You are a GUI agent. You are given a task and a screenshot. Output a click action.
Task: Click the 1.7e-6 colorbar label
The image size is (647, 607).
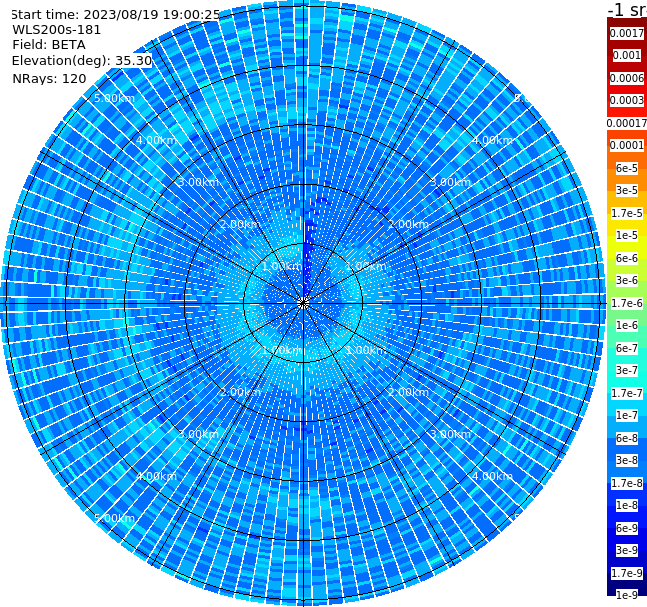627,303
